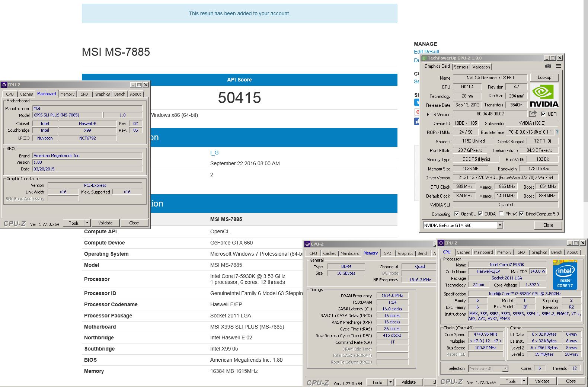
Task: Switch to the GPU-Z Validation tab
Action: point(481,67)
